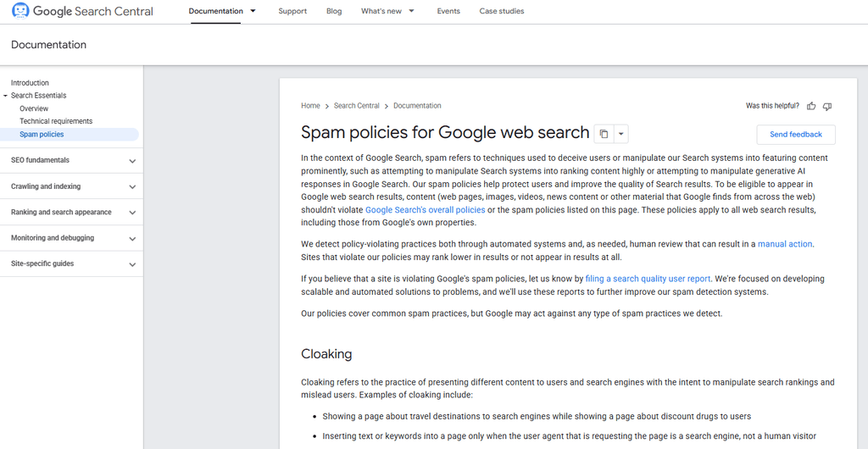Go to the Blog tab
This screenshot has height=449, width=868.
click(334, 11)
